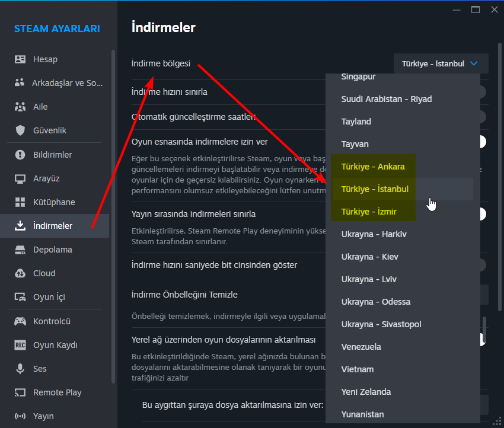Click the shield icon beside Güvenlik

tap(20, 130)
